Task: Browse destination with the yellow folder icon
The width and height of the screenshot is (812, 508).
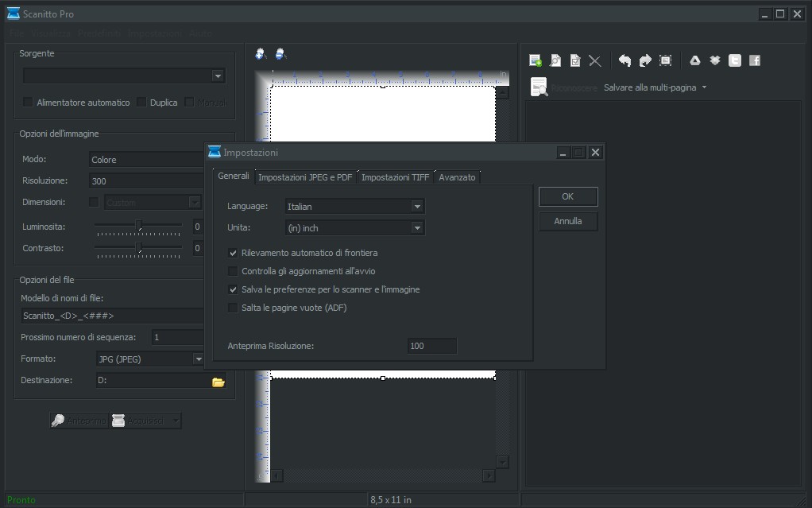Action: 218,382
